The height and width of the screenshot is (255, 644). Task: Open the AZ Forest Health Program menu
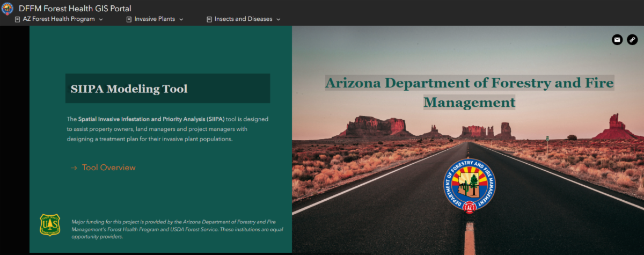(59, 19)
